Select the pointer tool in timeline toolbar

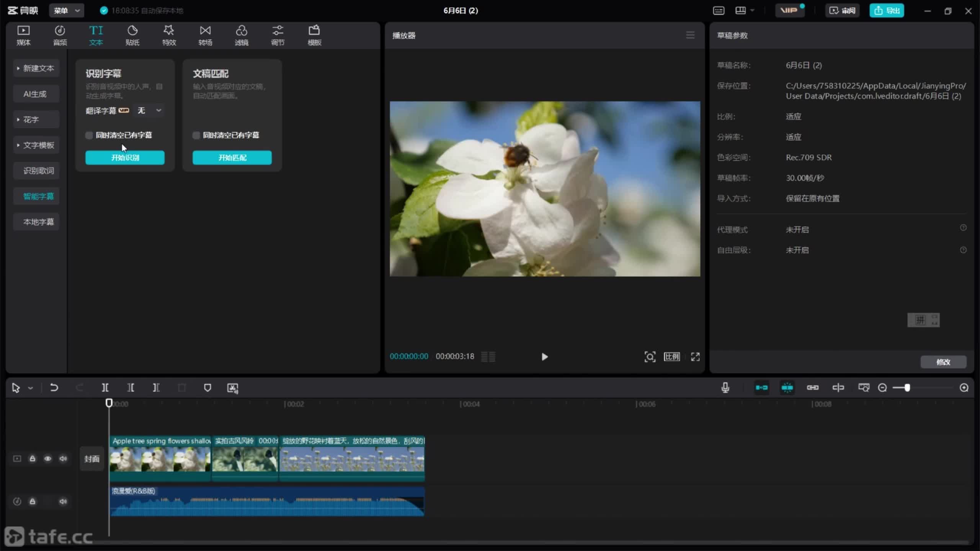pos(16,388)
